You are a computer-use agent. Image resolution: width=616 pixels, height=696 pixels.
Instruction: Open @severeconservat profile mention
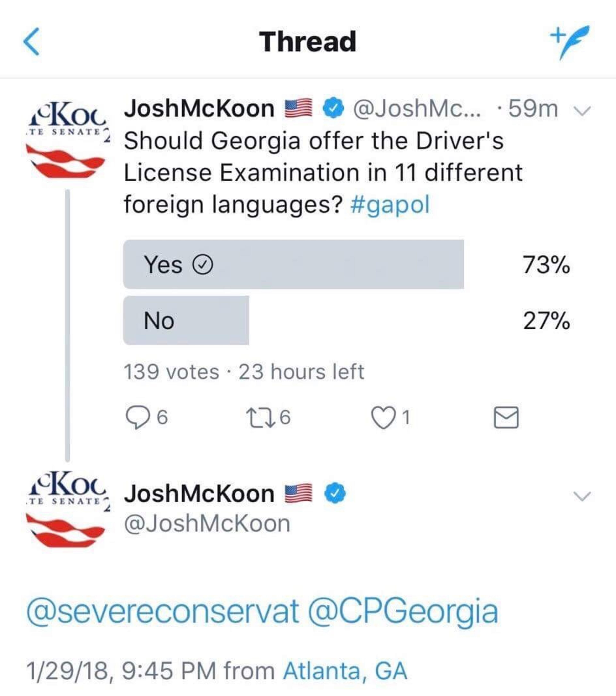163,612
